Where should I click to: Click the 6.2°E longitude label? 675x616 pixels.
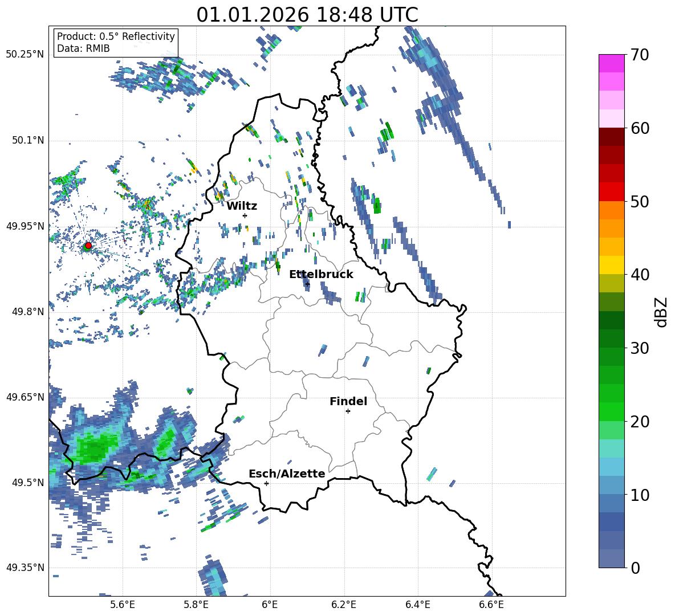pyautogui.click(x=344, y=605)
